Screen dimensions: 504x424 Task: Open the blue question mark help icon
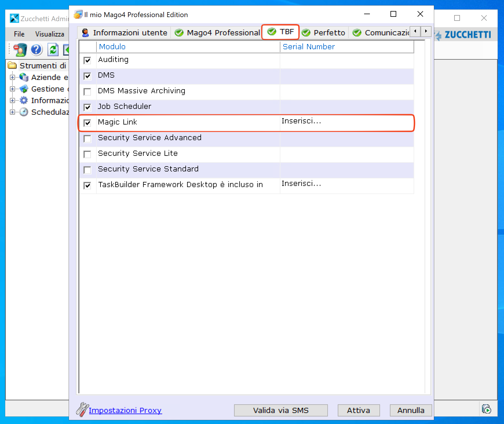pyautogui.click(x=36, y=50)
